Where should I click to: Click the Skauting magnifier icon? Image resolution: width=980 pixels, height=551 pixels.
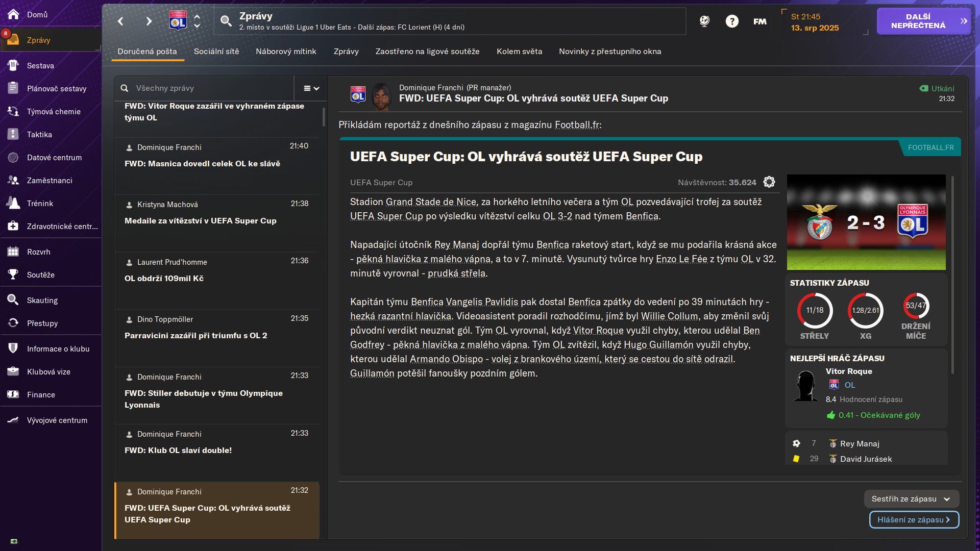(13, 300)
